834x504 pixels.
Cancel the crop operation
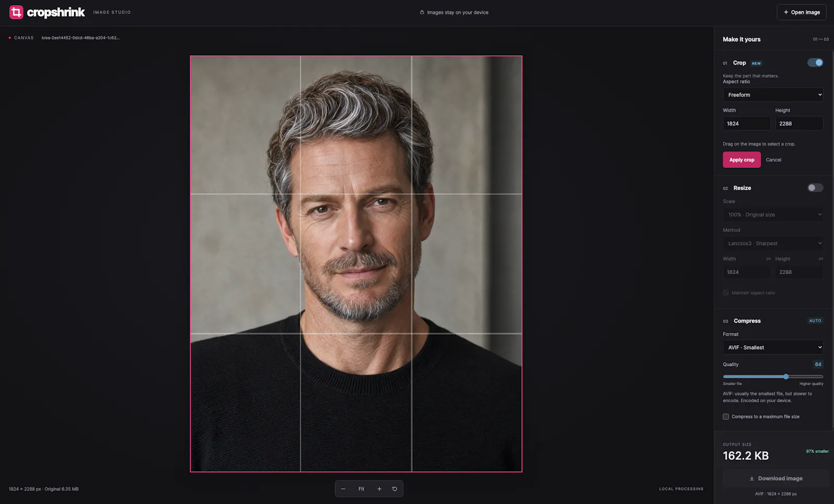coord(774,159)
